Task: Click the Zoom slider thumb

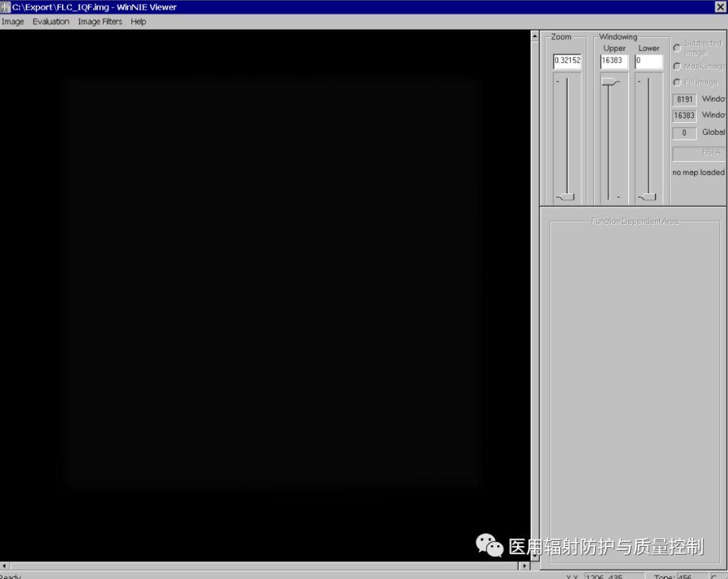Action: click(566, 197)
